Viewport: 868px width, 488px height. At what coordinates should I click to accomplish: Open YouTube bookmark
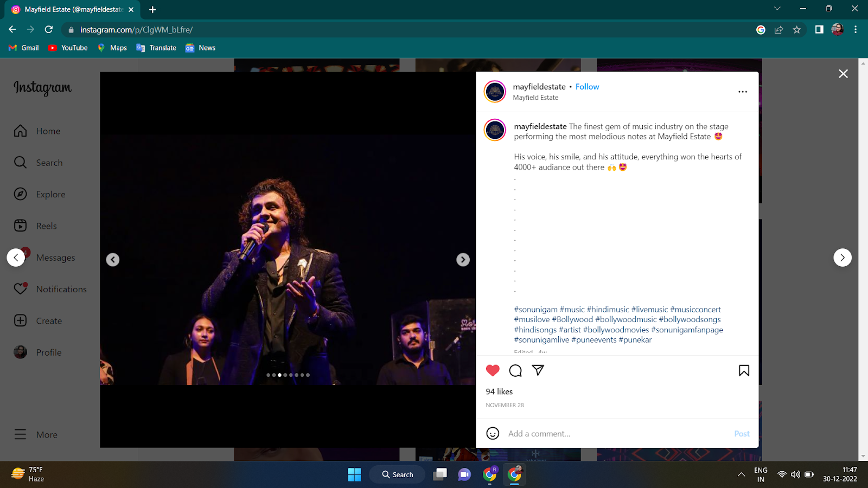point(68,48)
